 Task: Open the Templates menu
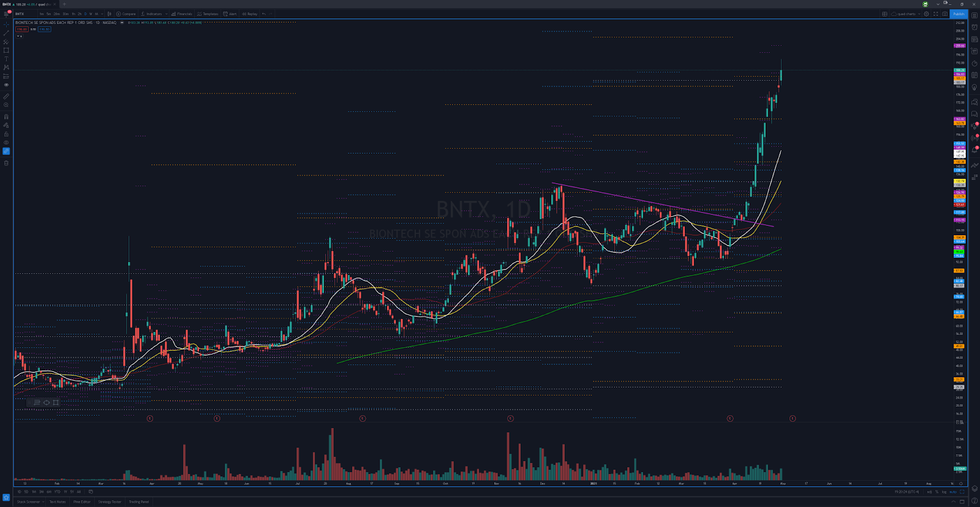207,13
